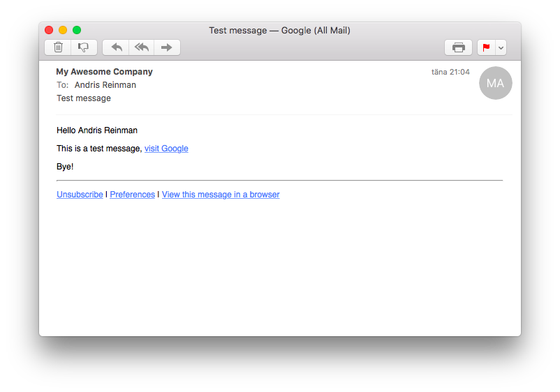Delete the message with the trash icon

tap(58, 47)
